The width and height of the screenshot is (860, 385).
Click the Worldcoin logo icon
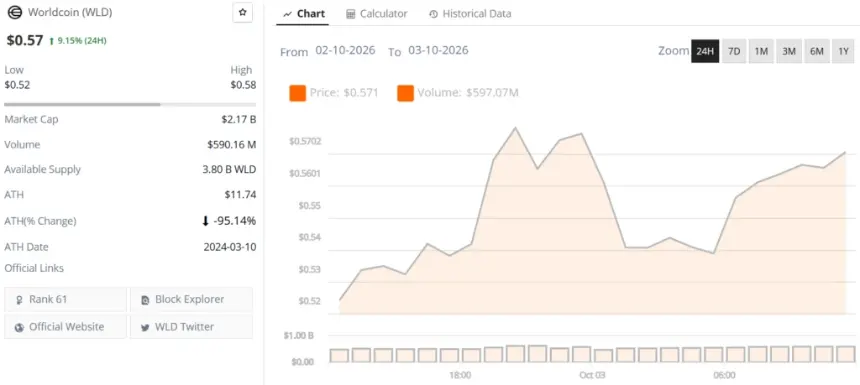15,13
